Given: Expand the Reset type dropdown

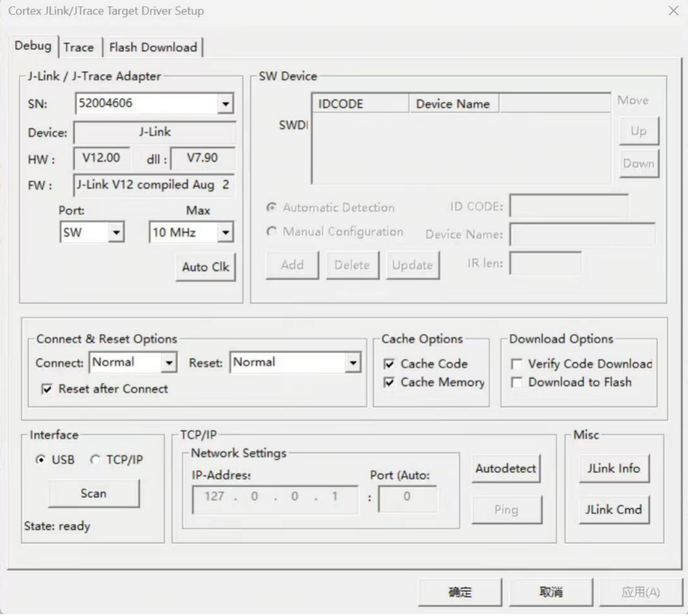Looking at the screenshot, I should pos(353,363).
